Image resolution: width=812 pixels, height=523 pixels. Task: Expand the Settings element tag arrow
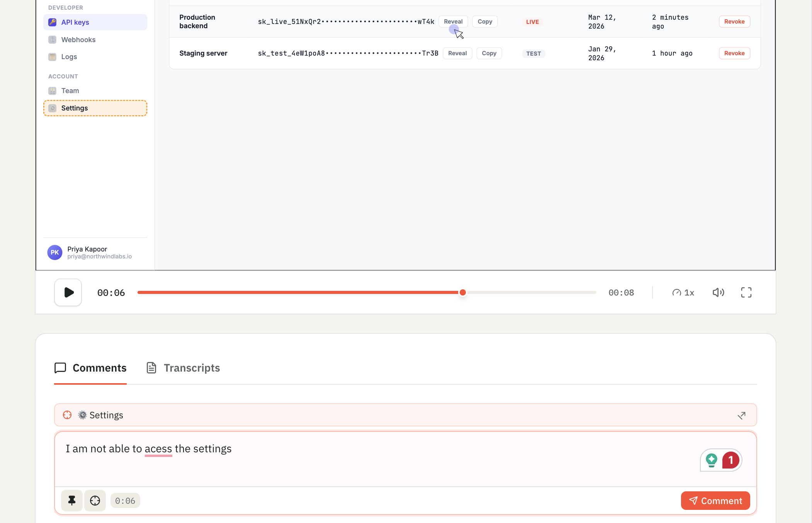click(741, 416)
